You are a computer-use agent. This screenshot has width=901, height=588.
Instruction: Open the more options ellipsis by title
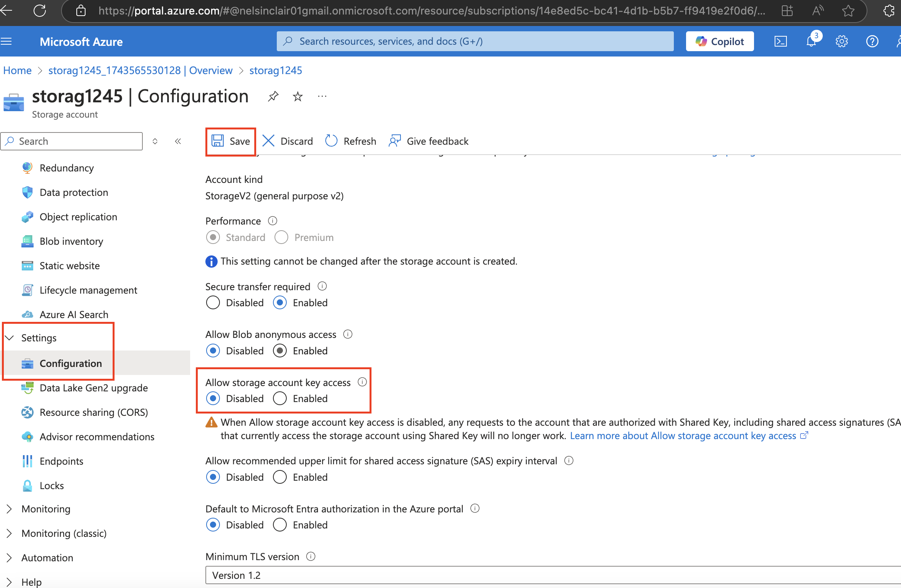click(x=322, y=97)
